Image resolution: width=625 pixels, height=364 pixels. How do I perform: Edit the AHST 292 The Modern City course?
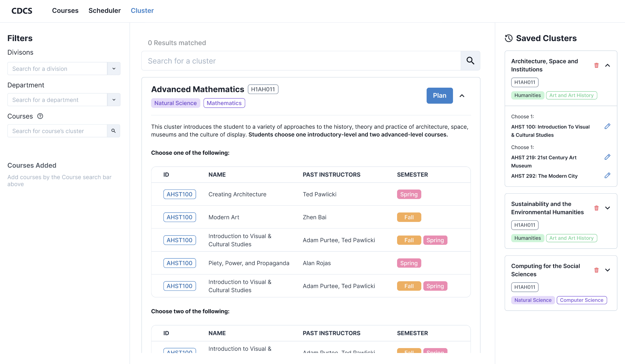tap(607, 175)
